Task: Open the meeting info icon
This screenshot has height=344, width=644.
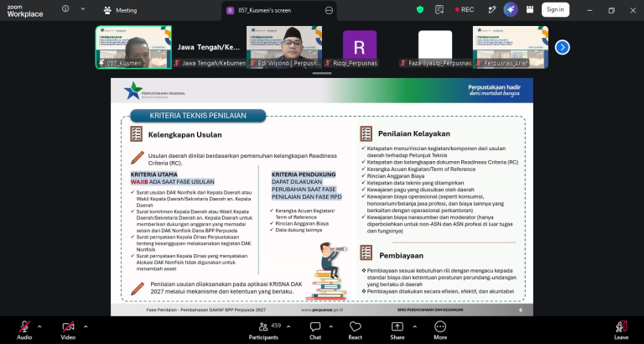Action: pyautogui.click(x=65, y=8)
